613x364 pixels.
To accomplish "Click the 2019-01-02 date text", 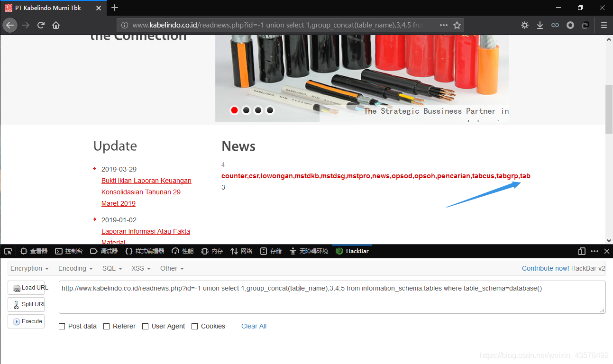I will 119,220.
